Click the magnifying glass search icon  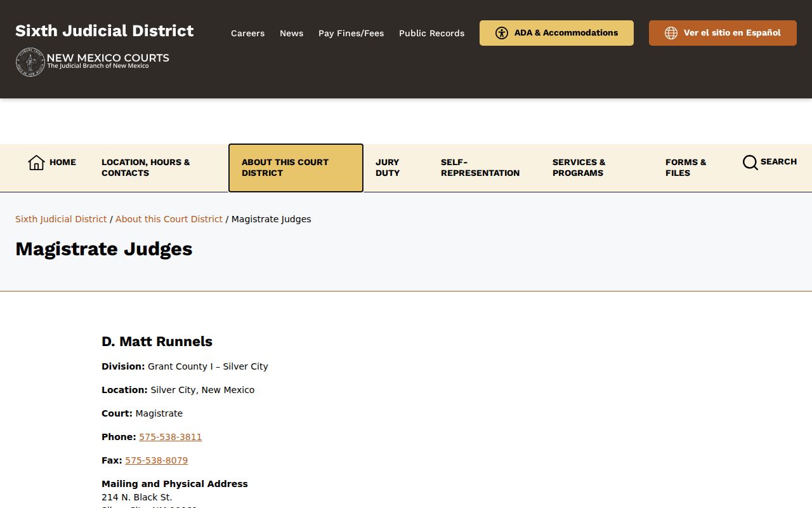750,163
